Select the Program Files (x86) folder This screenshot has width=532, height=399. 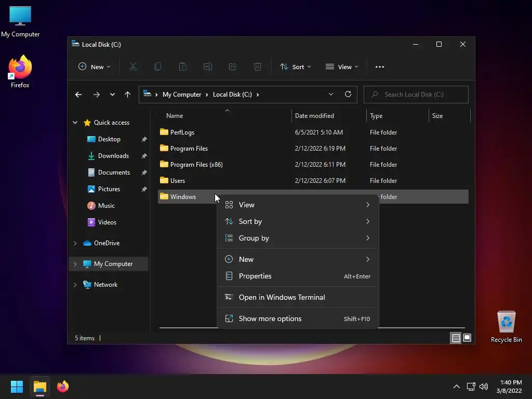(313, 165)
